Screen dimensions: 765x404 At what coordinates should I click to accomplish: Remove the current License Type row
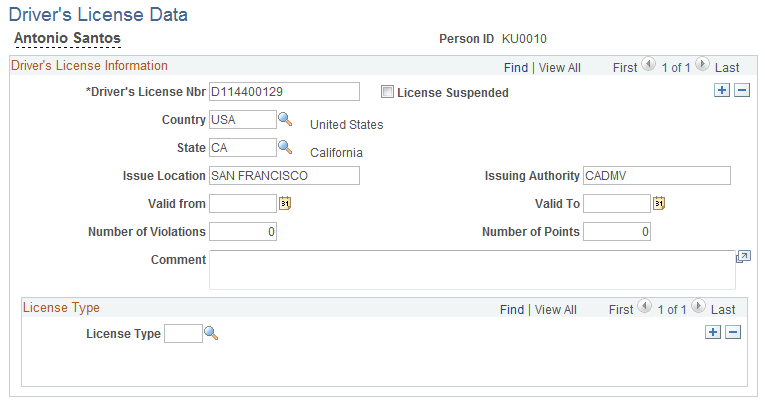tap(733, 332)
